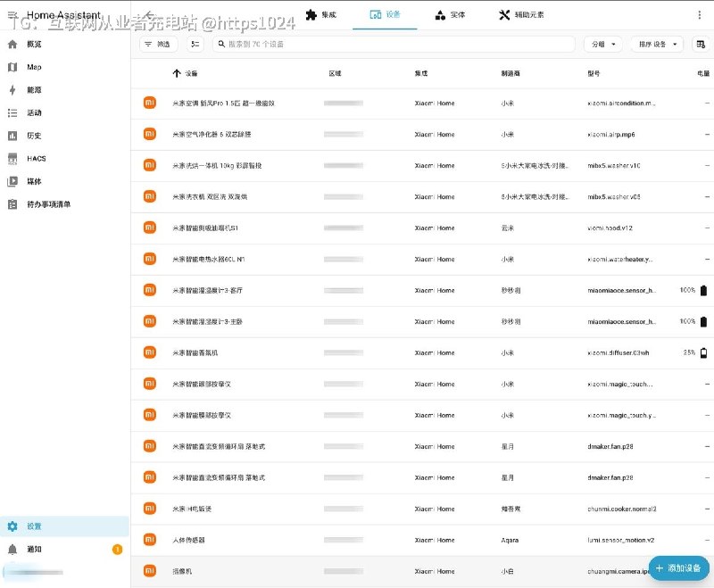Click the blurred user profile entry
The width and height of the screenshot is (714, 588).
64,572
